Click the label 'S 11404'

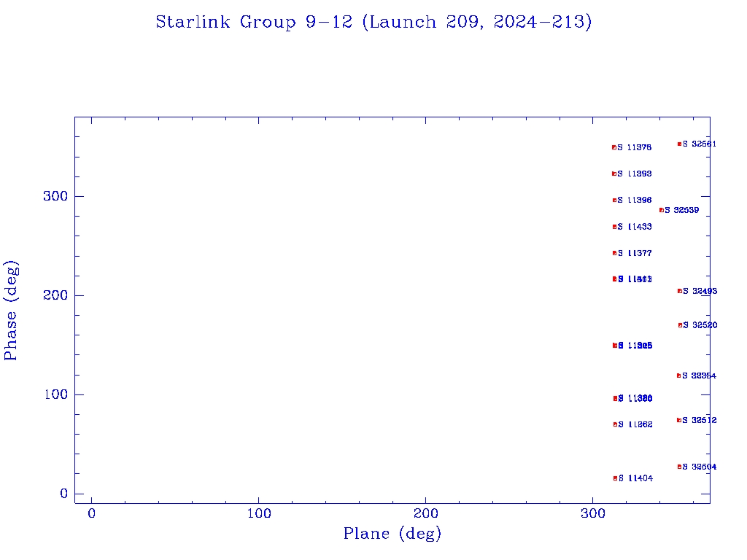(x=635, y=478)
